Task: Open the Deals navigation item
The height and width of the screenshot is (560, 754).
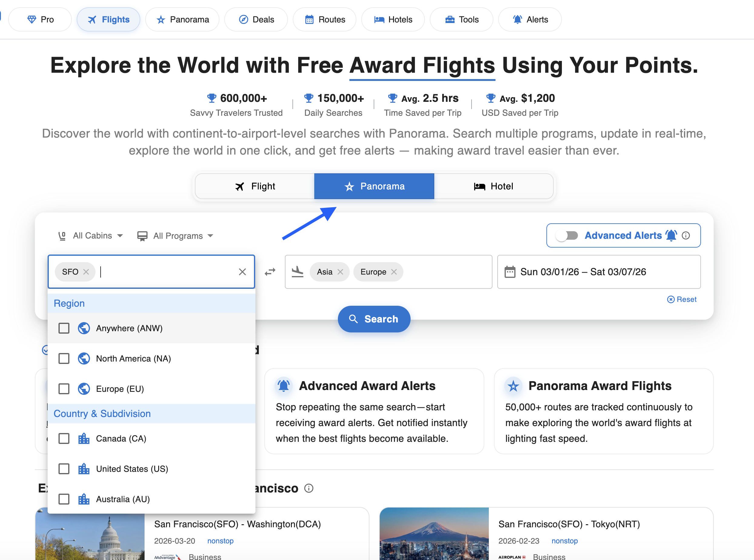Action: (x=256, y=20)
